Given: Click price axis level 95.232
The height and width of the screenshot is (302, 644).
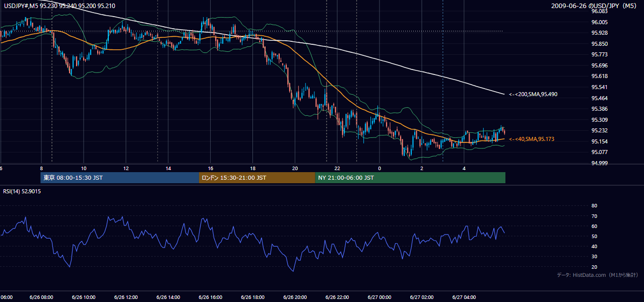Looking at the screenshot, I should click(x=600, y=130).
